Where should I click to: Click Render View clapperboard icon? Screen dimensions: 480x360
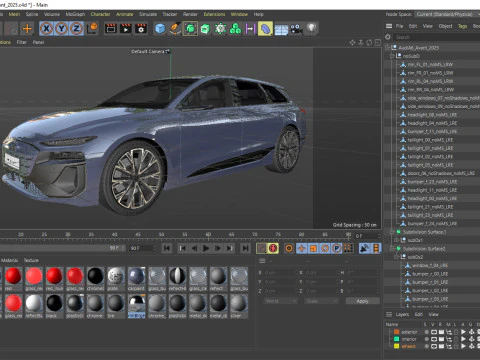[111, 29]
